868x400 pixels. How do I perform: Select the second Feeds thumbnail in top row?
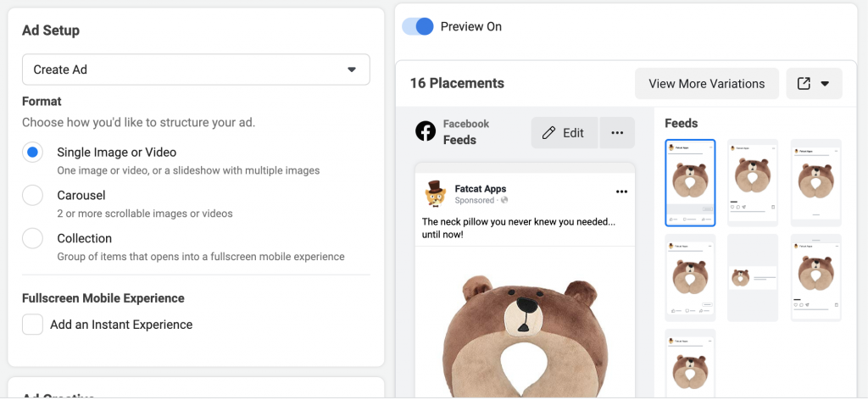tap(753, 181)
